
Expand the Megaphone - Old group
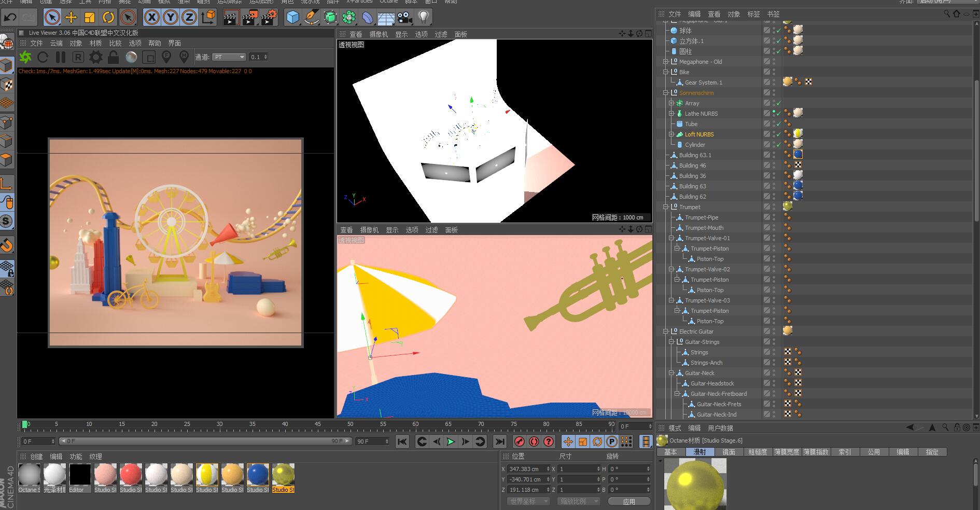(666, 62)
